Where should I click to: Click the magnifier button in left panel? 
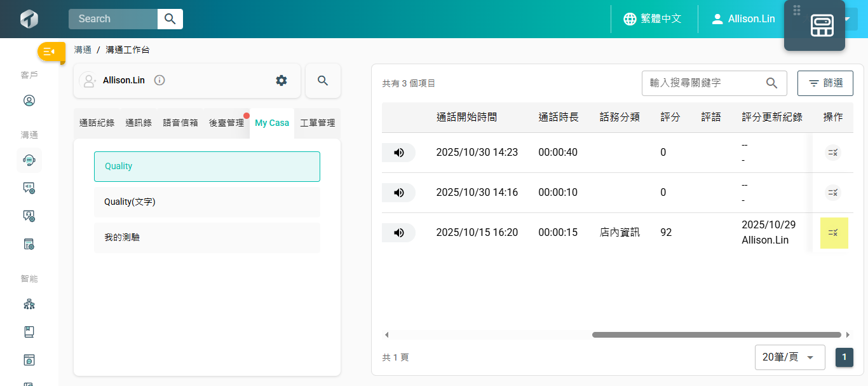click(x=323, y=81)
